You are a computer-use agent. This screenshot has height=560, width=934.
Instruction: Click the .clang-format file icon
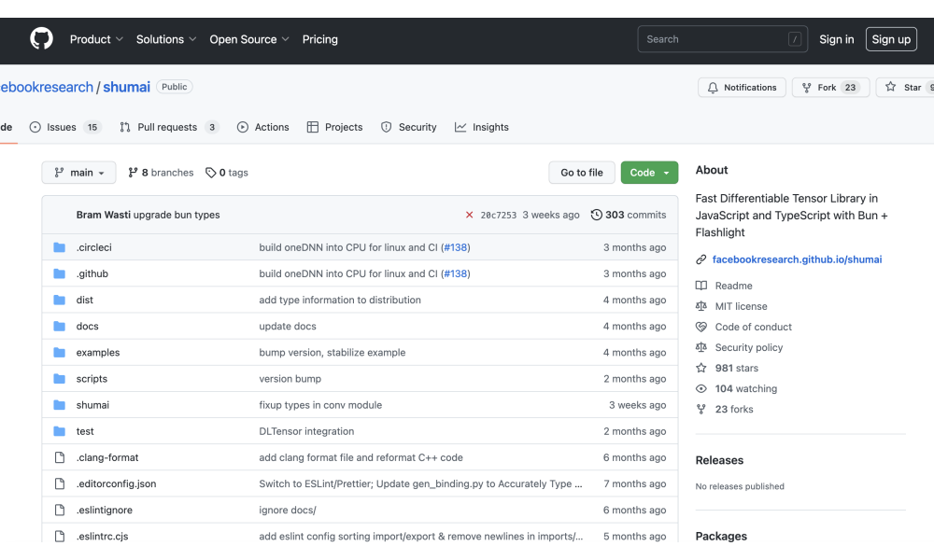pyautogui.click(x=60, y=457)
